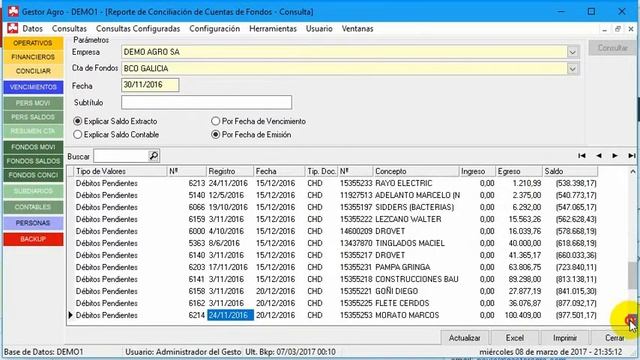The height and width of the screenshot is (360, 640).
Task: Open the Datos menu
Action: click(33, 29)
